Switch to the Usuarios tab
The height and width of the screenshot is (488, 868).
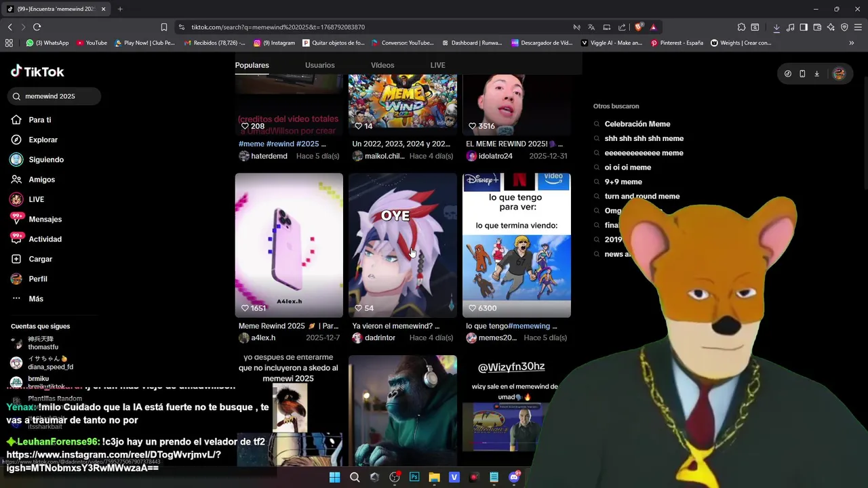click(319, 65)
